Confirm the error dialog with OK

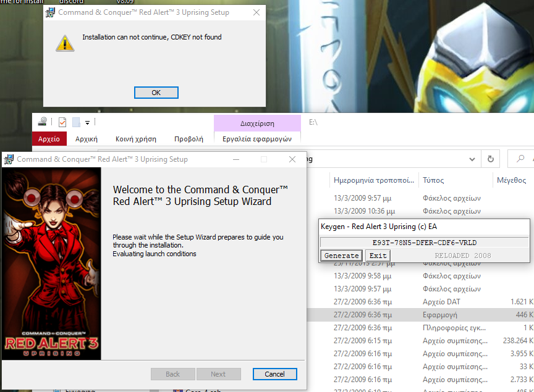[x=156, y=93]
